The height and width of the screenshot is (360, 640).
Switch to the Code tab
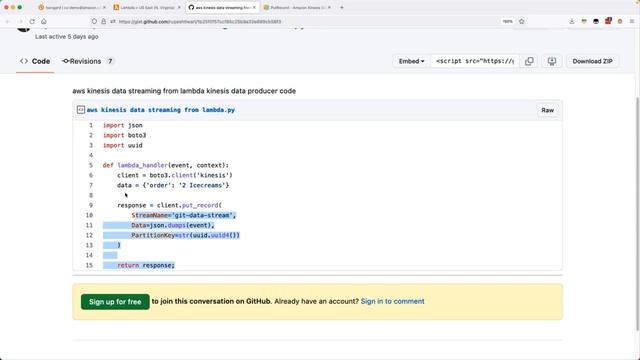click(x=35, y=61)
